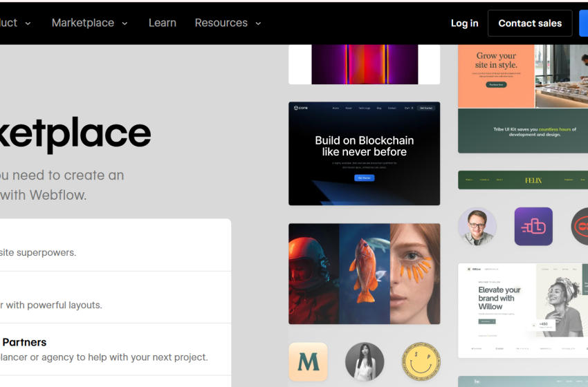Click the woman's grayscale avatar

(x=365, y=361)
